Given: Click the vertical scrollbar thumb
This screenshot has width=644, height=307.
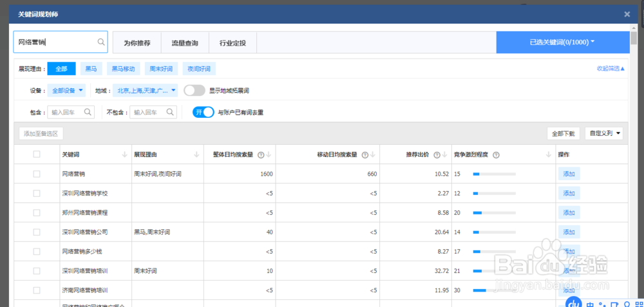Looking at the screenshot, I should (x=634, y=38).
